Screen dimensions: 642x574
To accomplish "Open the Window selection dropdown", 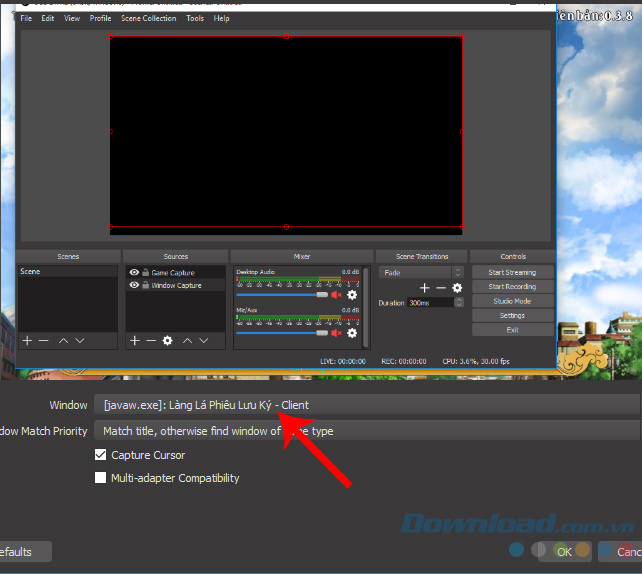I will [x=366, y=405].
